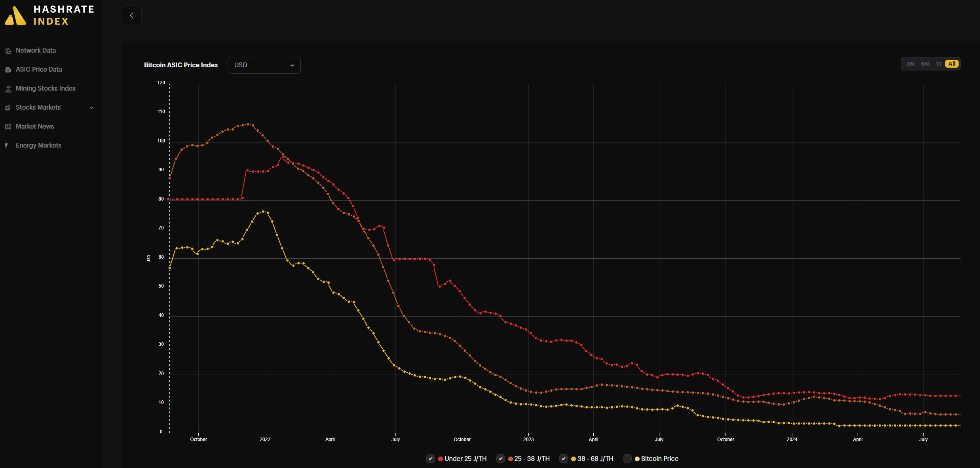Select the 6M time range

tap(925, 64)
